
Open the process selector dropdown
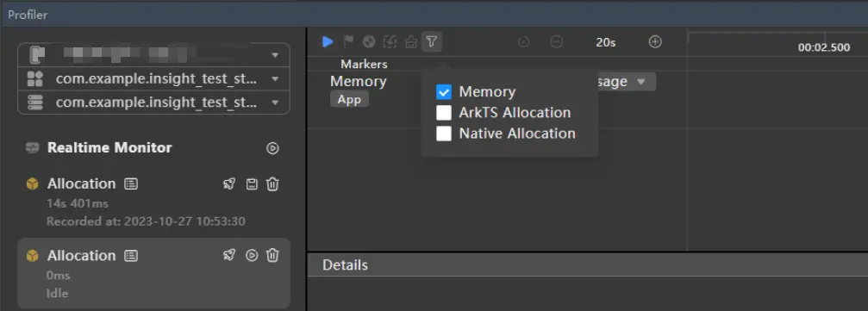coord(154,103)
